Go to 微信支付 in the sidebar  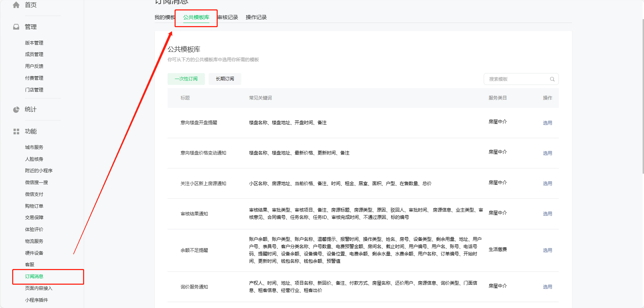34,194
